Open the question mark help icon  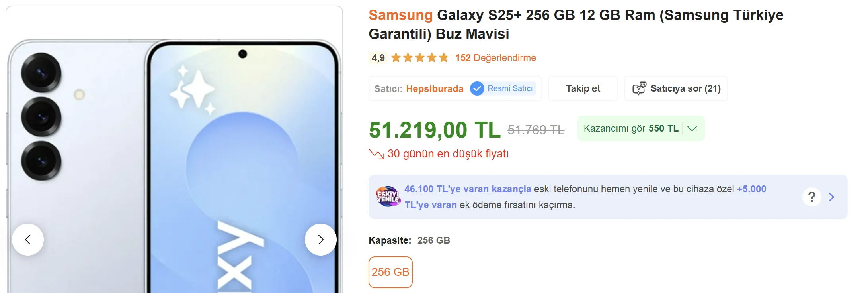(x=812, y=197)
